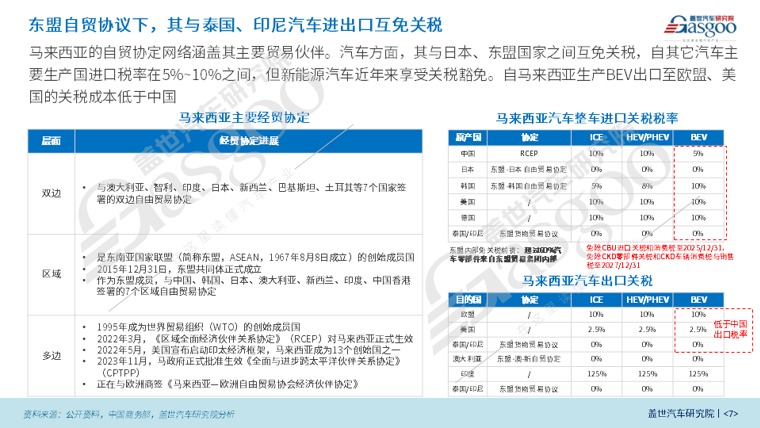Screen dimensions: 760x428
Task: Click the 8% HEV/PHEV value in the 韩国 row
Action: (x=647, y=186)
